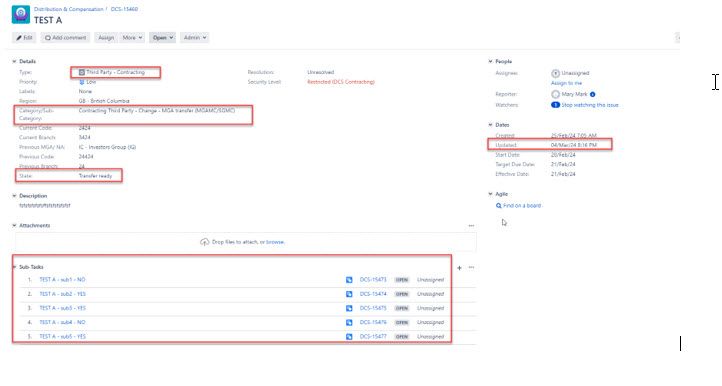
Task: Collapse the Details section
Action: tap(14, 61)
